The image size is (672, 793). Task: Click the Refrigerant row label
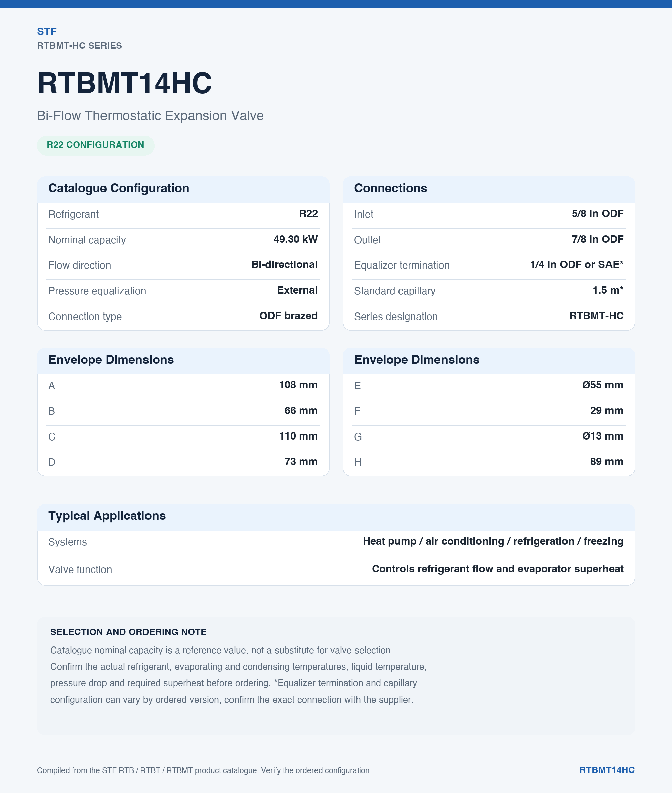(74, 214)
